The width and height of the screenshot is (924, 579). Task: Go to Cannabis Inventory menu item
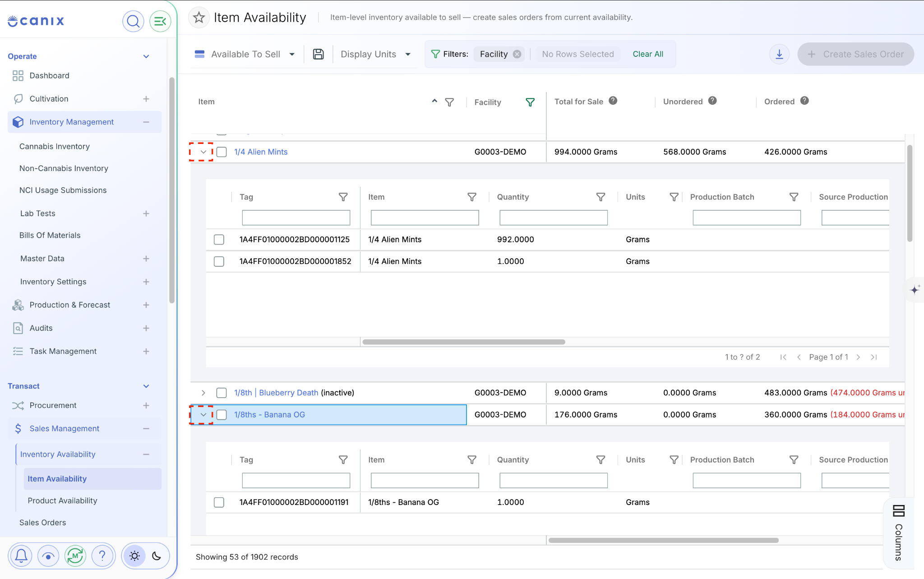[55, 146]
